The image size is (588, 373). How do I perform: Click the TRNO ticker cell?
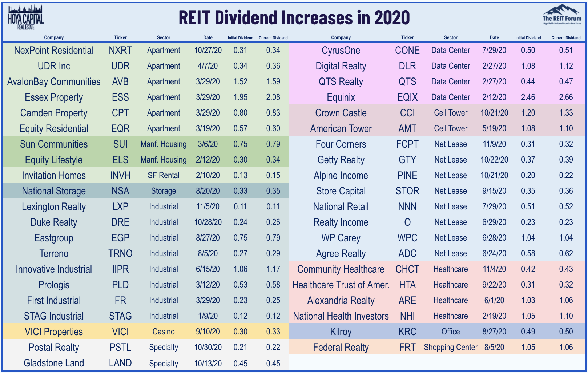pyautogui.click(x=120, y=254)
